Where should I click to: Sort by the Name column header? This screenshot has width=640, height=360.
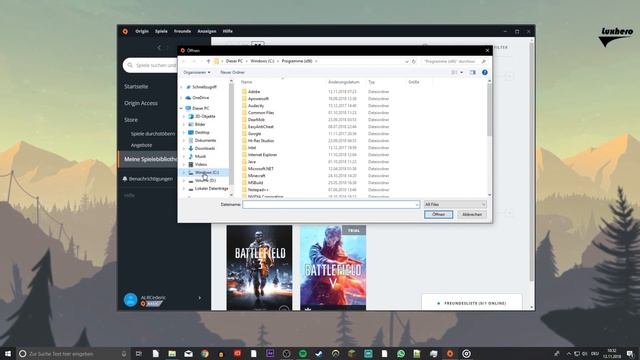[247, 82]
